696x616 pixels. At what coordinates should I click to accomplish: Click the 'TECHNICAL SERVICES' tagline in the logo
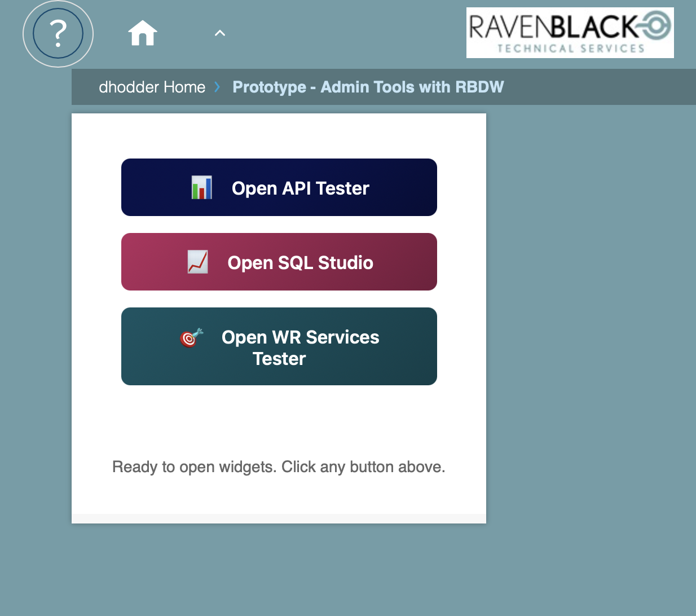pos(570,49)
